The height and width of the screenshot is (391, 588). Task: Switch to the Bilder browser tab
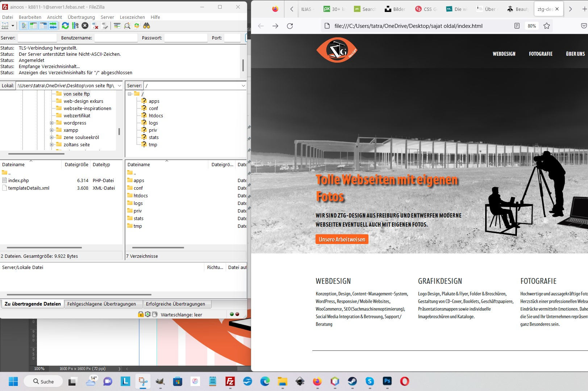[x=395, y=9]
